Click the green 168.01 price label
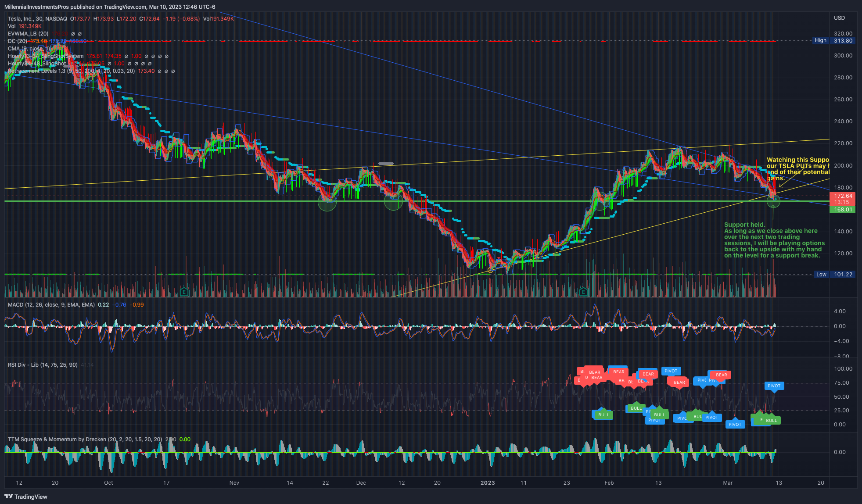The width and height of the screenshot is (862, 504). click(x=843, y=210)
